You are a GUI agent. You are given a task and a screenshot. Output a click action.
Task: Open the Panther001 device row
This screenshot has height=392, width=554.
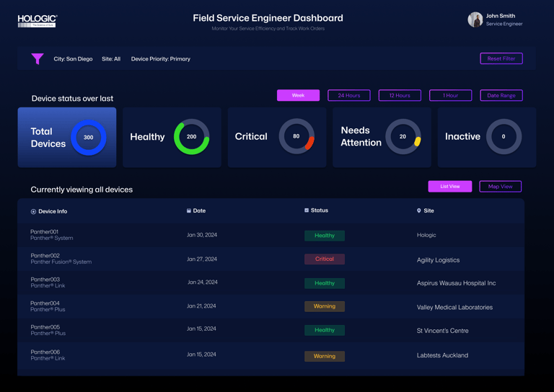pos(271,235)
